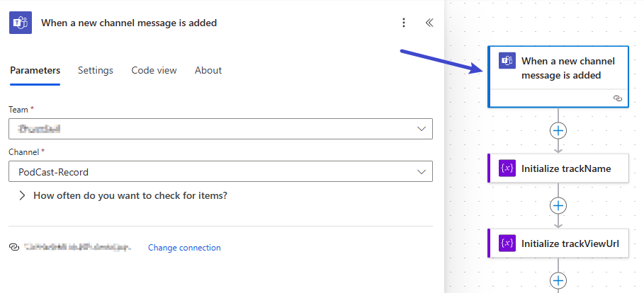This screenshot has width=644, height=293.
Task: Select the Initialize trackName action card
Action: (565, 168)
